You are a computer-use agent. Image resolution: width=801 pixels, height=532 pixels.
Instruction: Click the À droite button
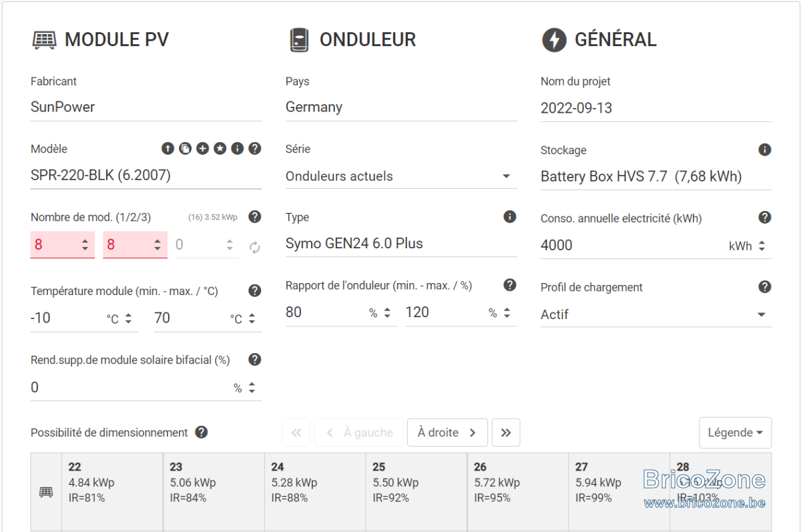point(447,433)
